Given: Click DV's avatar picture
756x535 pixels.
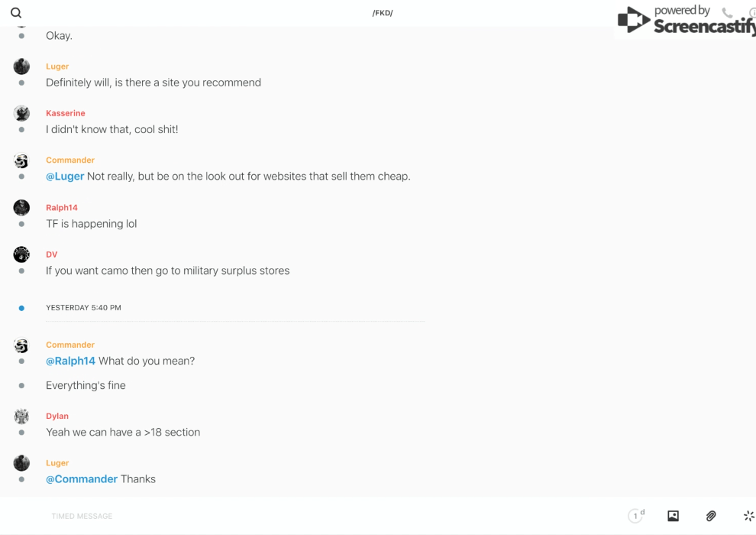Looking at the screenshot, I should 21,255.
